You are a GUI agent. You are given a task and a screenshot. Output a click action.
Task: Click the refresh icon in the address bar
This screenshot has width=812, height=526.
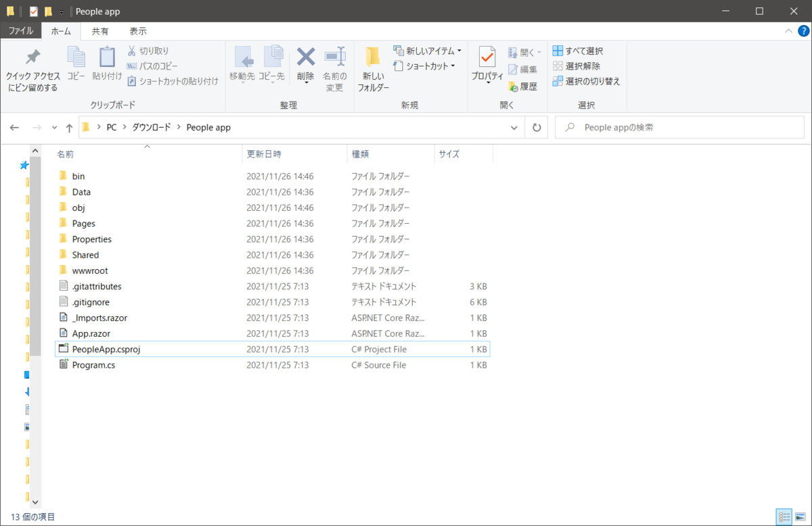(x=536, y=127)
